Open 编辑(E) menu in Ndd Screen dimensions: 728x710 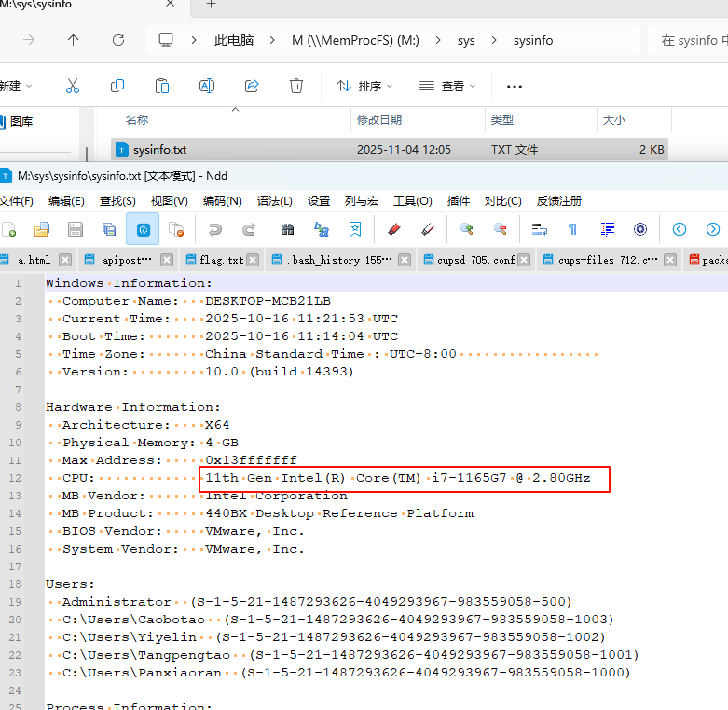point(66,201)
